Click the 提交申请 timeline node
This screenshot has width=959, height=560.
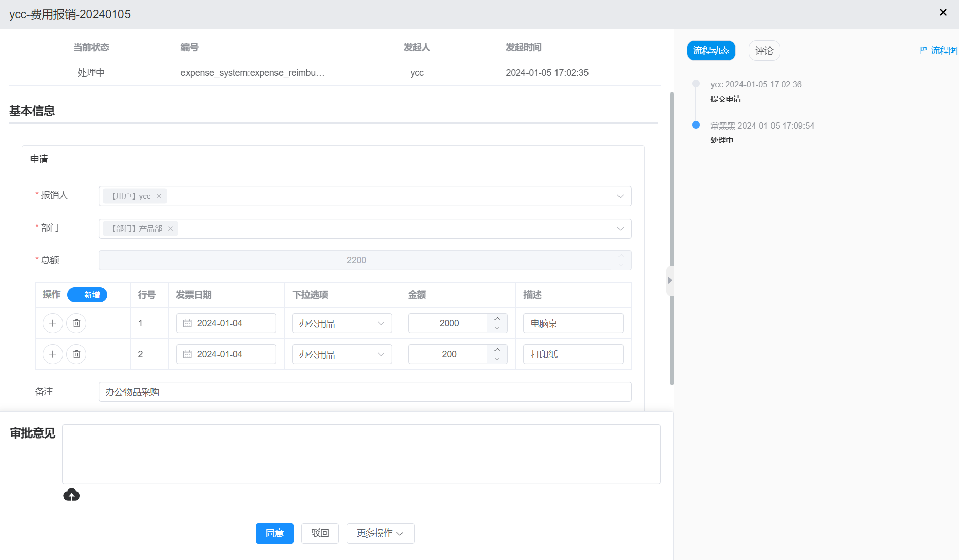pos(696,84)
